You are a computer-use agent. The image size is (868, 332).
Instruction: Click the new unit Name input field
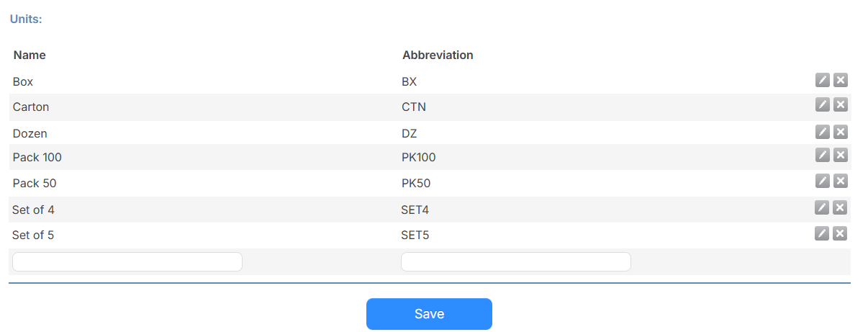tap(127, 261)
